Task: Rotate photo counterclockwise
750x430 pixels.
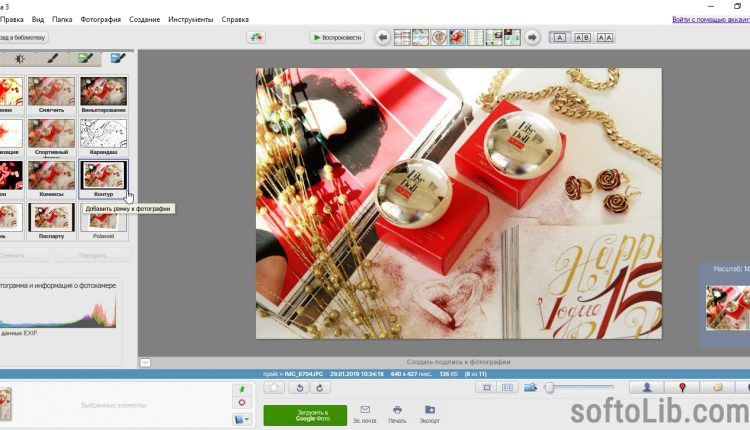Action: click(x=299, y=387)
